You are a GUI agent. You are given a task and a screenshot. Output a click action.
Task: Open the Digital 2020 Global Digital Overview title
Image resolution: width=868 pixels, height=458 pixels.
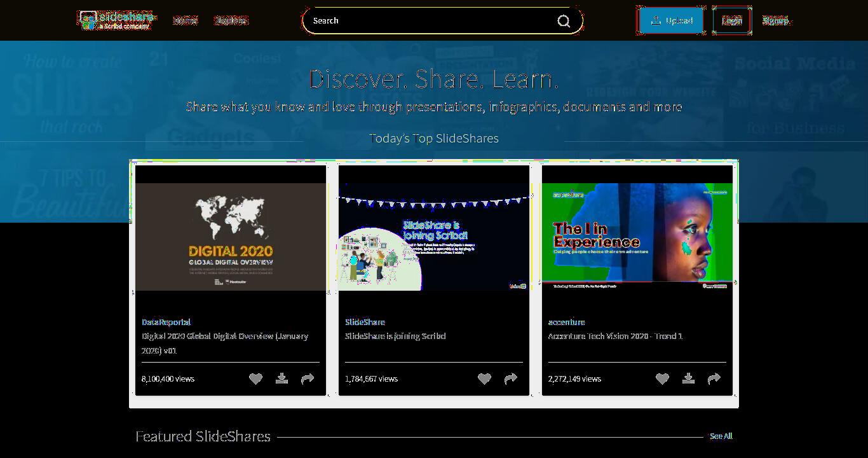225,343
